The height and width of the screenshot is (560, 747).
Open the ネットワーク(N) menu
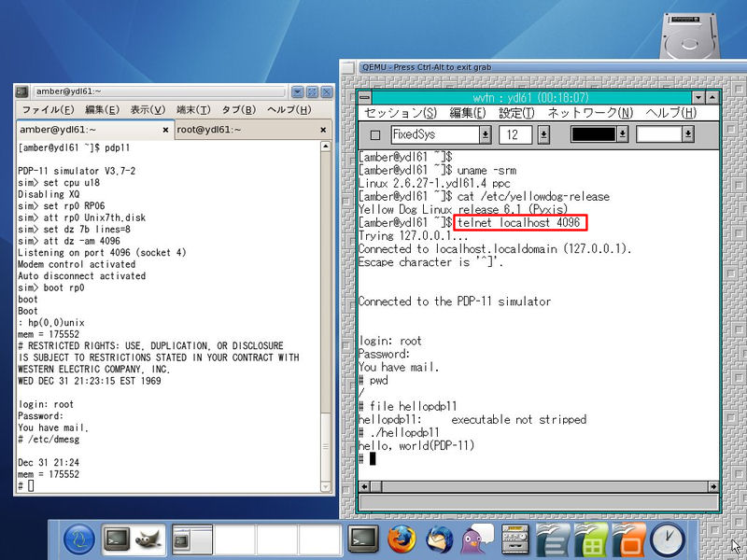[590, 113]
